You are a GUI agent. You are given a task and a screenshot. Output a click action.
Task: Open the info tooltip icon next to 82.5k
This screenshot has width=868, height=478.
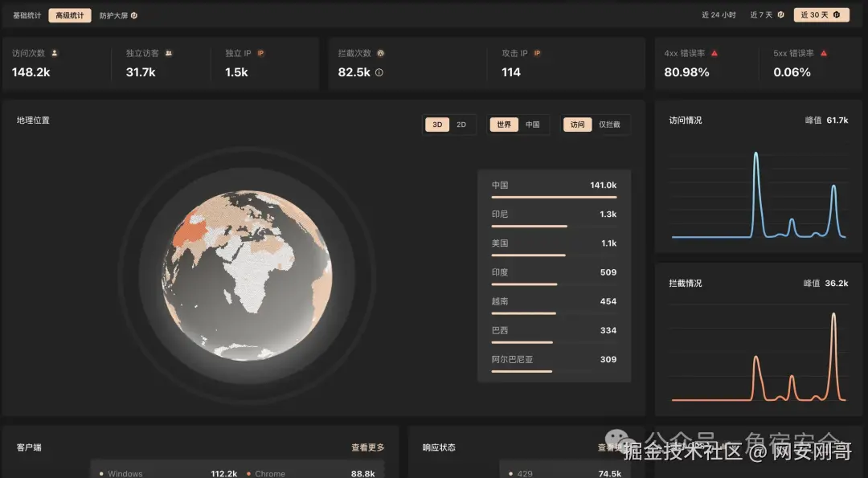(379, 72)
